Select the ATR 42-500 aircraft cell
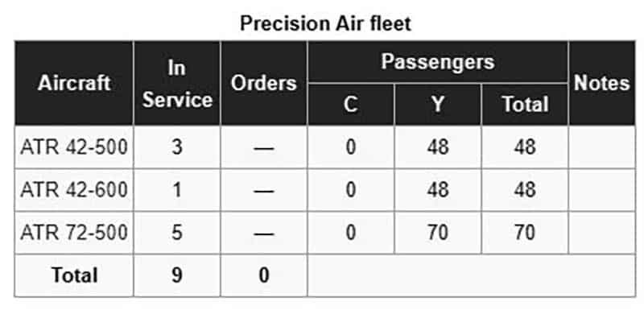The height and width of the screenshot is (310, 644). 74,147
